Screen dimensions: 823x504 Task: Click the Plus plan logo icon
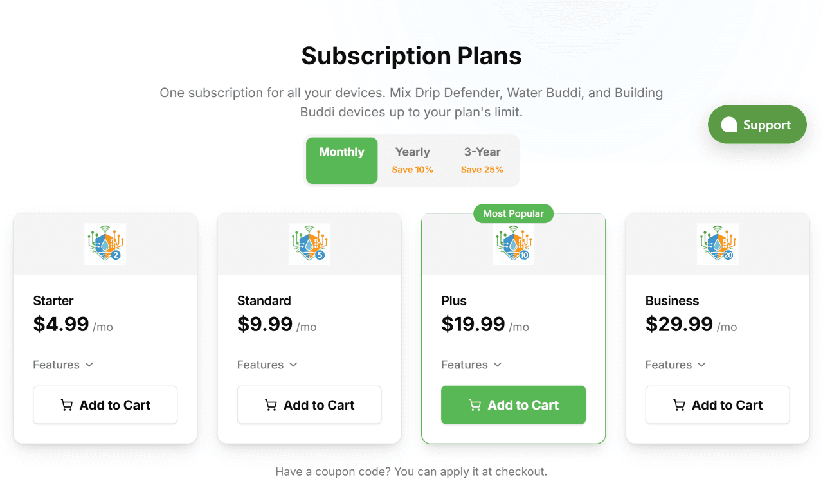(x=513, y=244)
